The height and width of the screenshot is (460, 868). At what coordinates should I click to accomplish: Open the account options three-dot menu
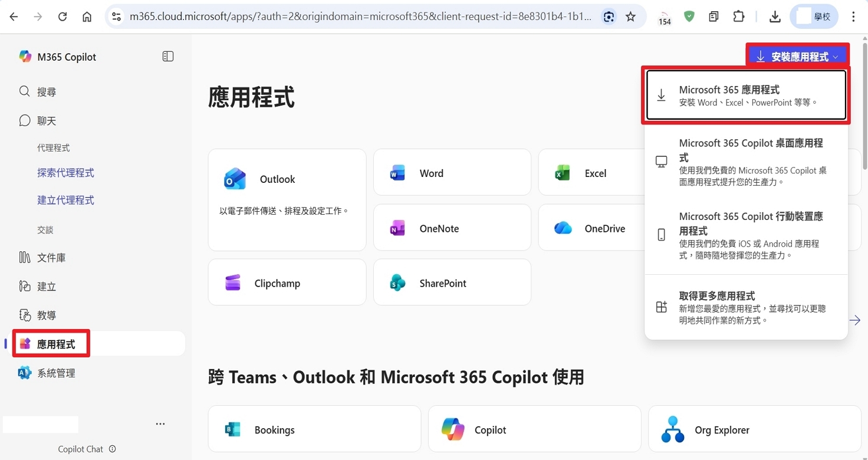tap(160, 424)
